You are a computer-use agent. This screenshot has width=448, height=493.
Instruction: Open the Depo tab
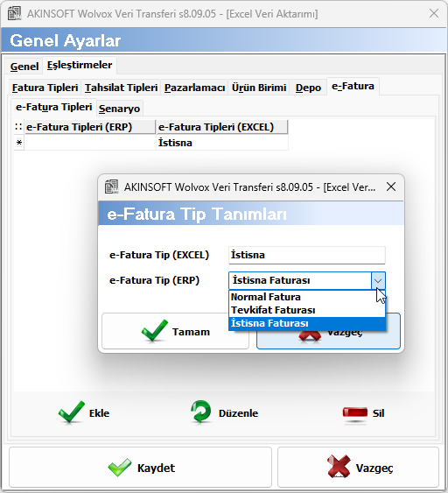(308, 88)
